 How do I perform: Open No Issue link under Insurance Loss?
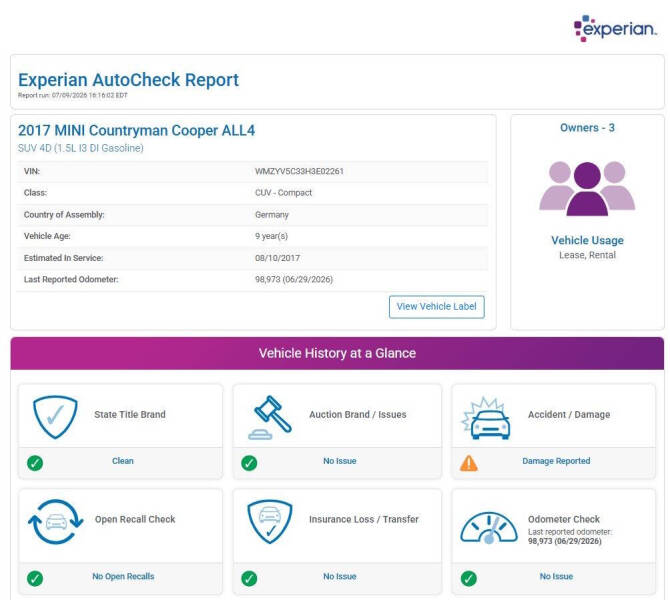click(x=340, y=576)
